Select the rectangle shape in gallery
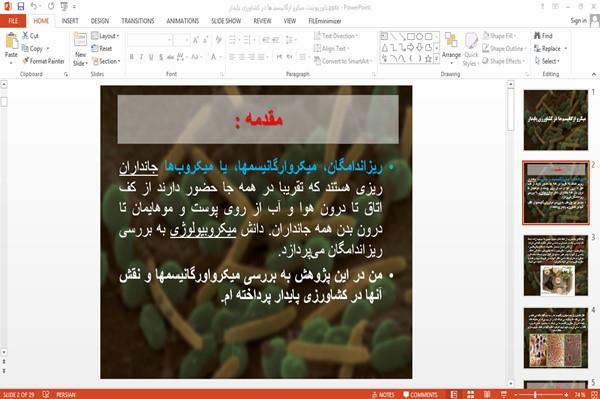Image resolution: width=600 pixels, height=399 pixels. pyautogui.click(x=411, y=37)
